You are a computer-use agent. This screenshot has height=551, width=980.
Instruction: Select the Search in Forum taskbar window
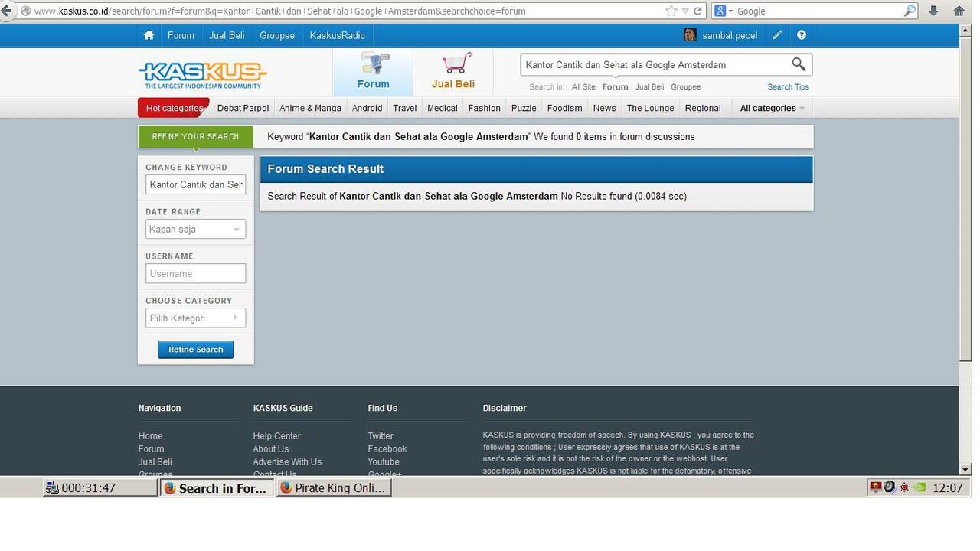click(217, 487)
